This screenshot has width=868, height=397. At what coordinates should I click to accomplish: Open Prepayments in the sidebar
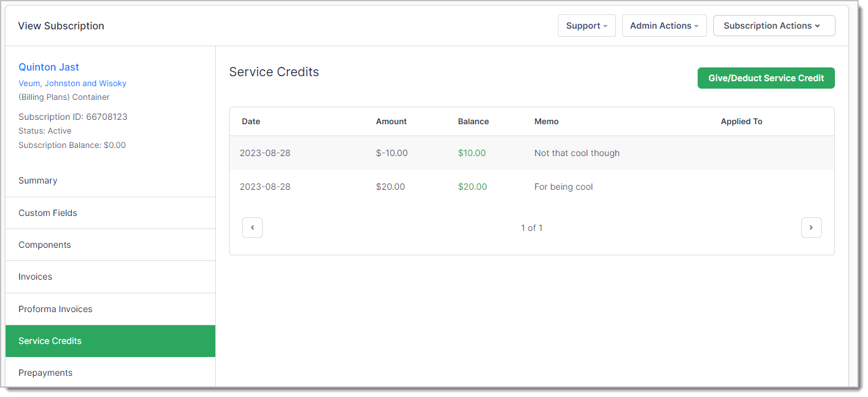coord(46,373)
